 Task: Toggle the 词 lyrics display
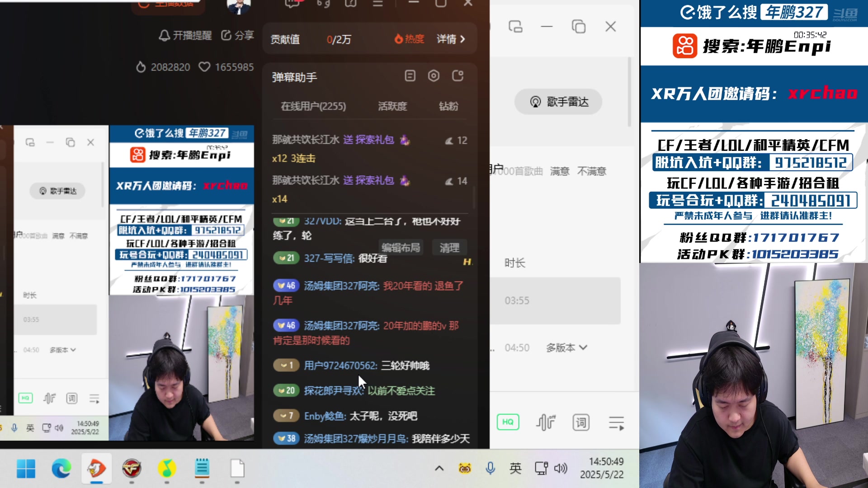581,422
